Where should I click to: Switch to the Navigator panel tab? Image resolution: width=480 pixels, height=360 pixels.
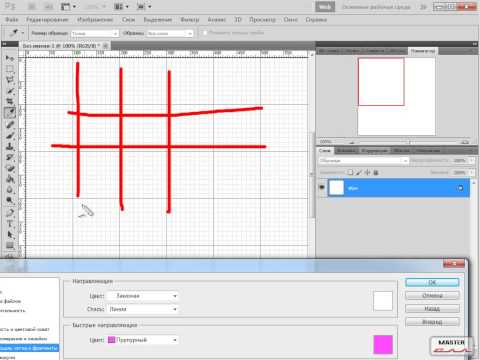423,51
